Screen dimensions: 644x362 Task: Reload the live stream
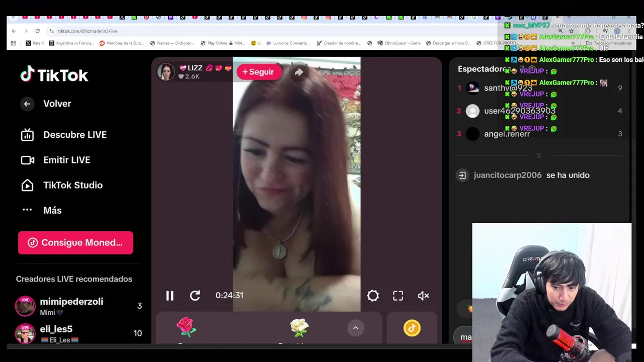195,296
